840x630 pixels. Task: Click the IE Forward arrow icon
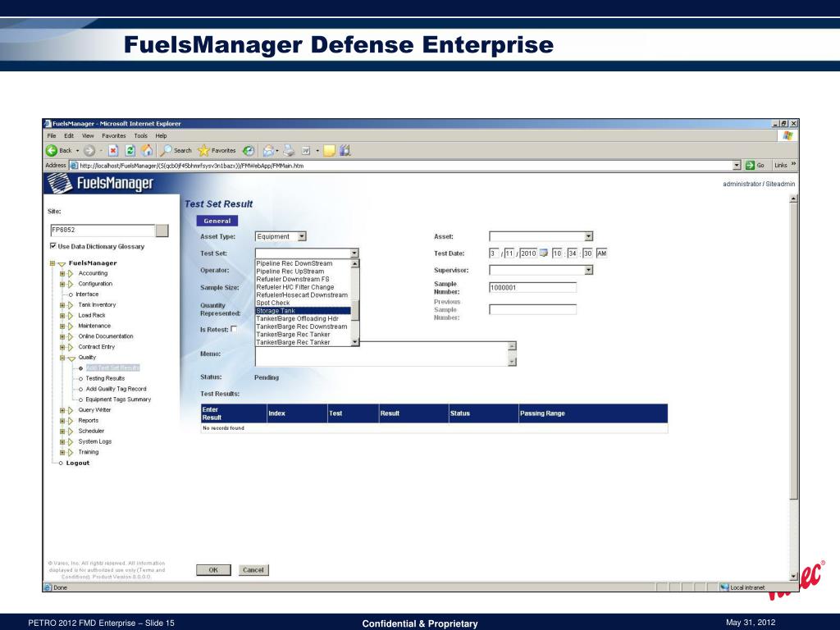coord(89,151)
